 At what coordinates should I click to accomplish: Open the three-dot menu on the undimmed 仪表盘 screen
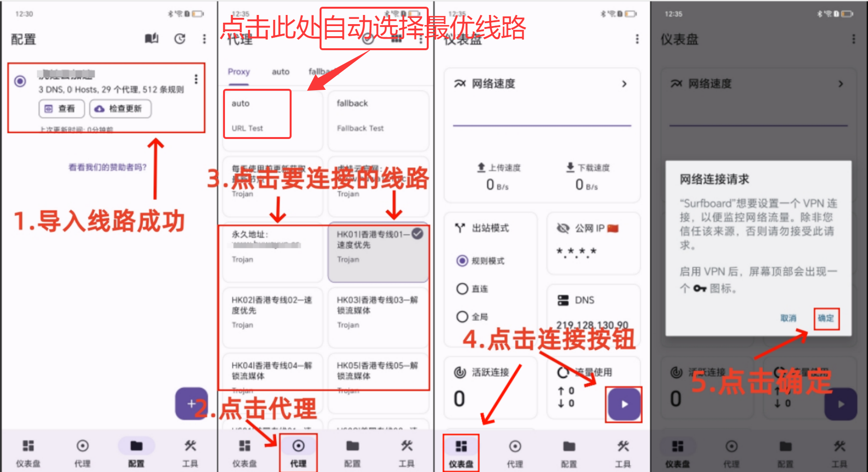pyautogui.click(x=637, y=39)
